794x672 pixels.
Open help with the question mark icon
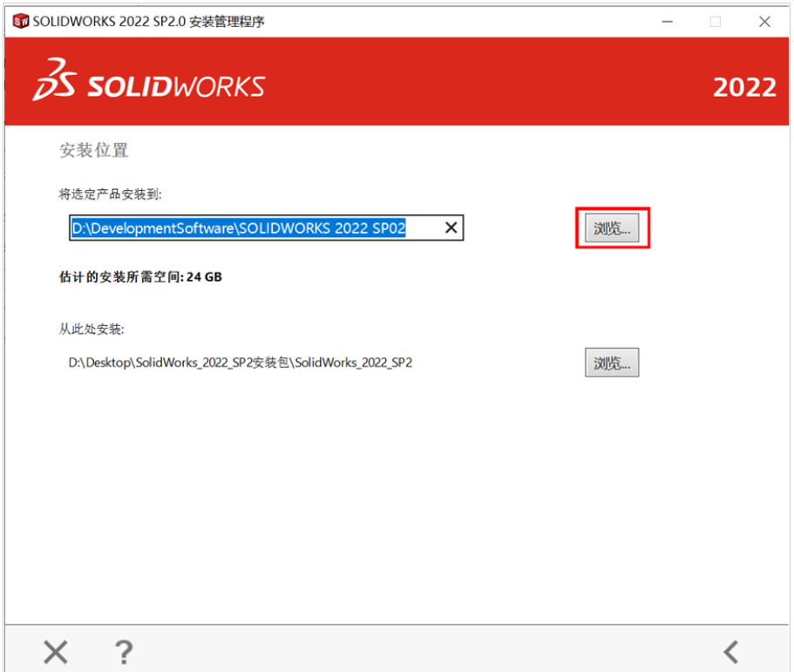point(124,652)
